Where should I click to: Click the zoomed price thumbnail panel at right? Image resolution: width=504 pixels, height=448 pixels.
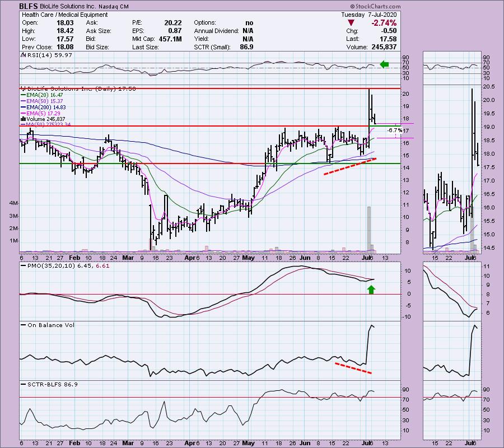[452, 168]
